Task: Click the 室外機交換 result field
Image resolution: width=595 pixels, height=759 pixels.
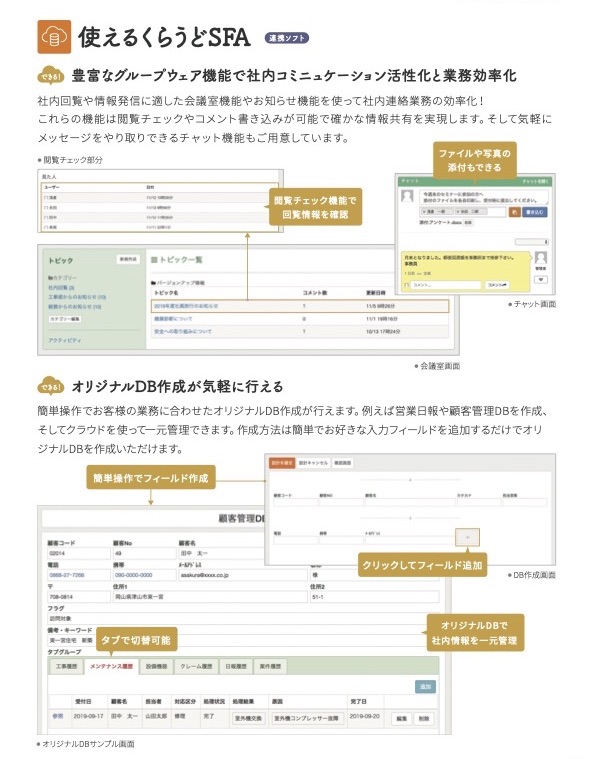Action: [249, 718]
